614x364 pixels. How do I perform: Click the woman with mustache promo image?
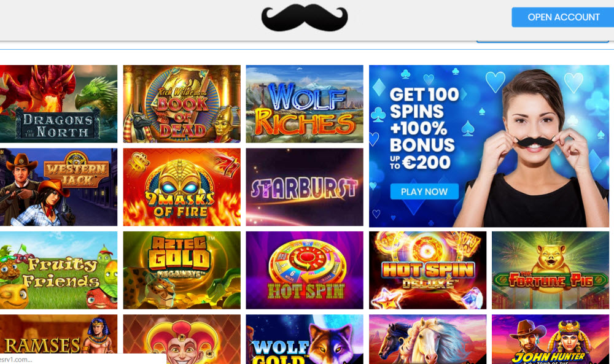point(532,149)
